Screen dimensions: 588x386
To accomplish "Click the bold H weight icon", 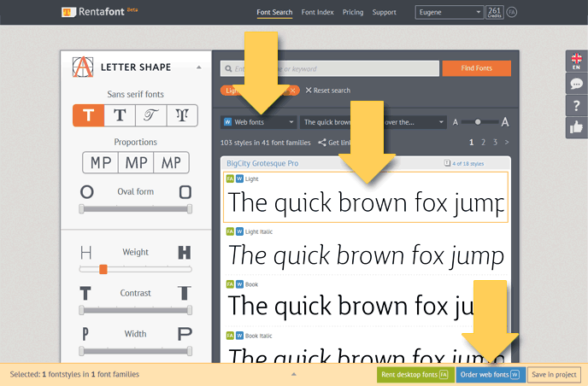I will [184, 253].
